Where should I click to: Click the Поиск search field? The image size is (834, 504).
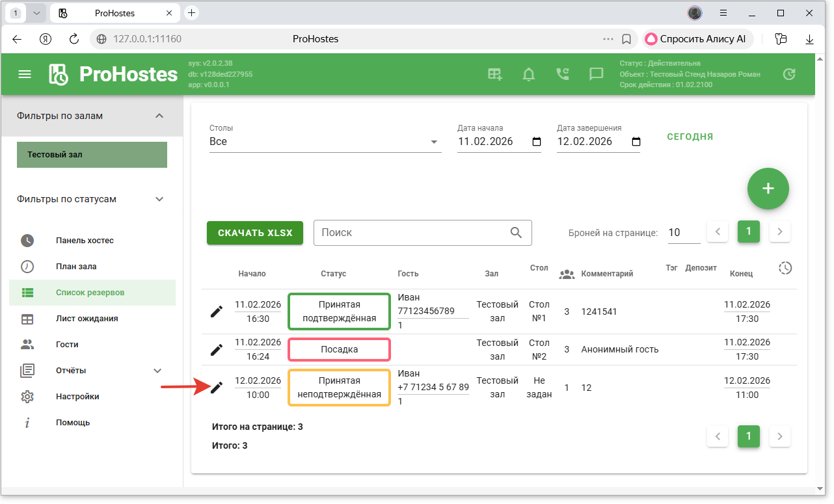pos(412,233)
